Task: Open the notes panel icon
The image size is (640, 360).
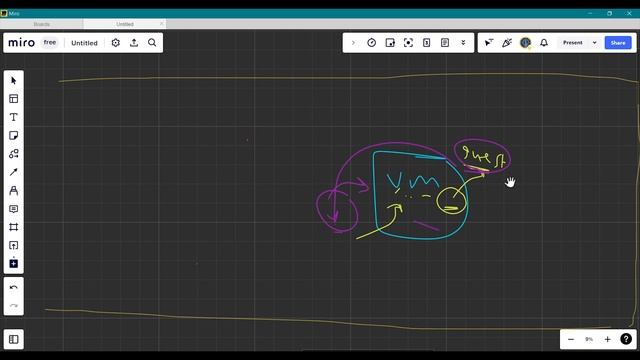Action: pos(445,43)
